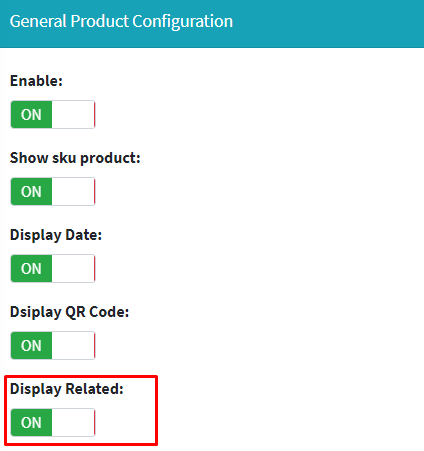The height and width of the screenshot is (451, 424).
Task: Turn off Show sku product switch
Action: 53,191
